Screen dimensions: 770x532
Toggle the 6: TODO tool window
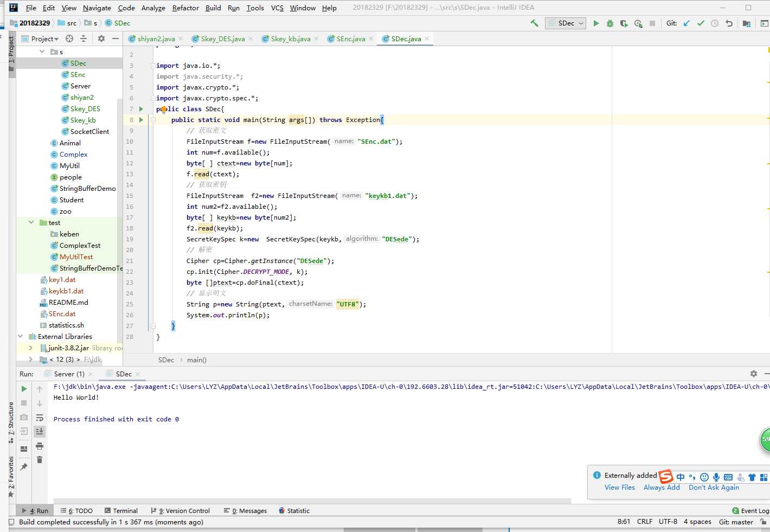pos(76,511)
